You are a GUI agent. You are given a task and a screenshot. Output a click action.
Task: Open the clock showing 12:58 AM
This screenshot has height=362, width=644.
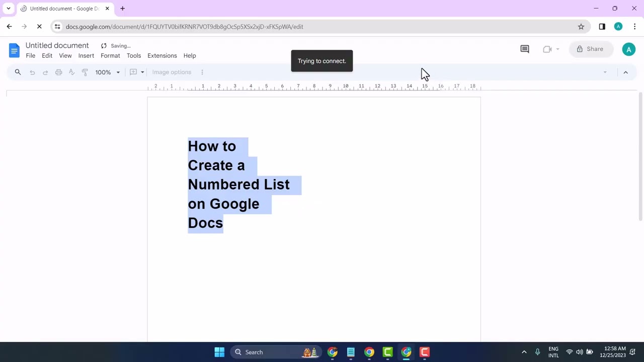coord(612,352)
